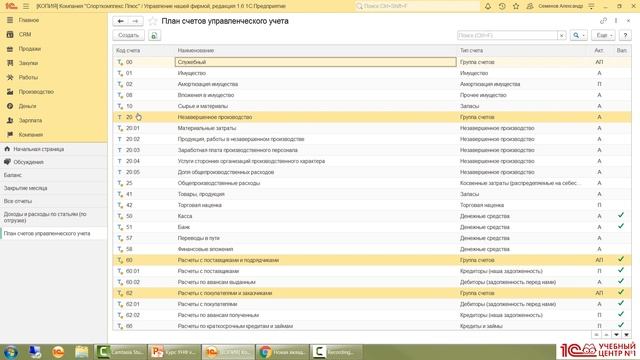Jump to list end with bottom arrow
The width and height of the screenshot is (640, 360).
(x=626, y=335)
